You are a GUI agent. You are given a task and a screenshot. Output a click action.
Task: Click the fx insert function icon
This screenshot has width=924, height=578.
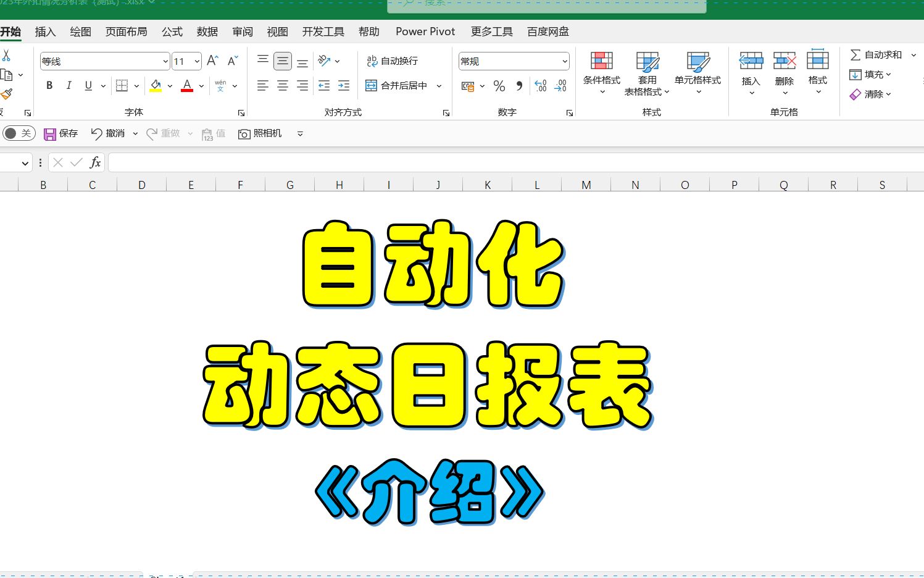95,162
